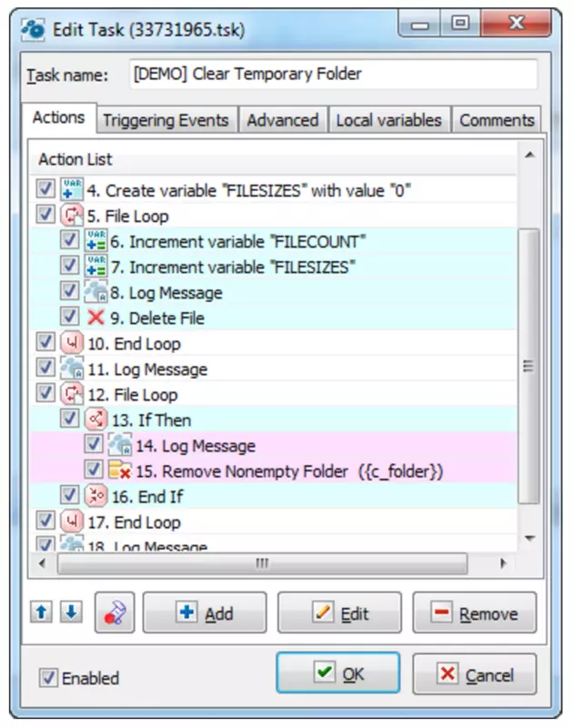Click the End Loop icon on row 10
Viewport: 573px width, 728px height.
(x=72, y=343)
